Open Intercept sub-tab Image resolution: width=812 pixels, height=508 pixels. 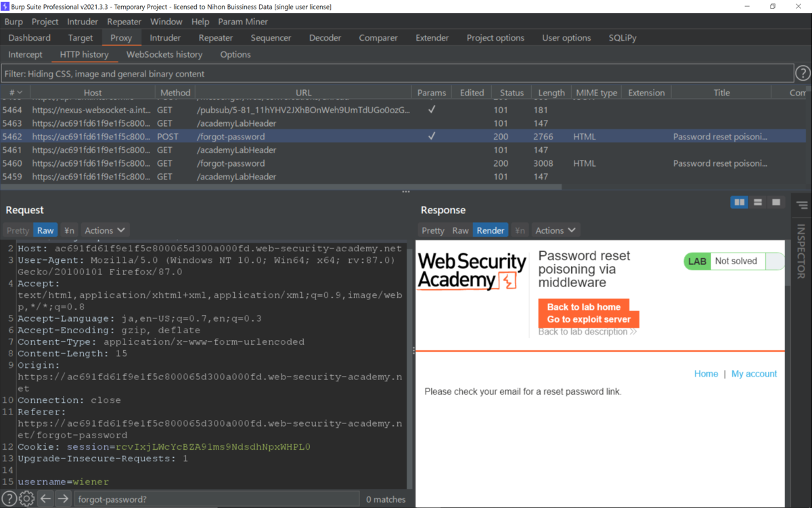coord(25,54)
